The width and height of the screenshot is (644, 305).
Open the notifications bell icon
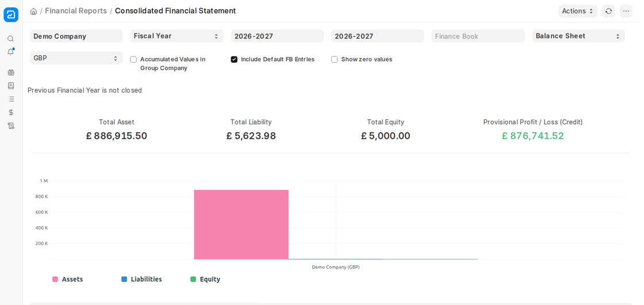coord(11,52)
